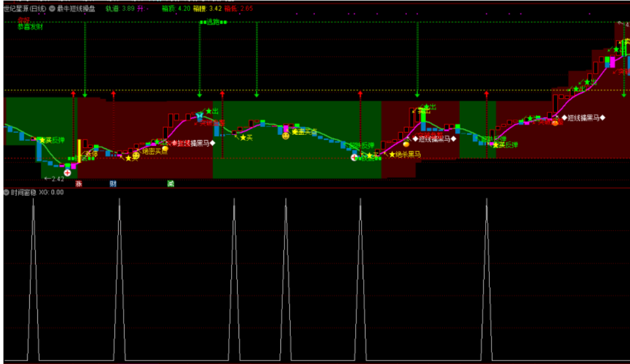Click the 轨道 3.89 value label
Viewport: 630px width, 364px height.
120,9
